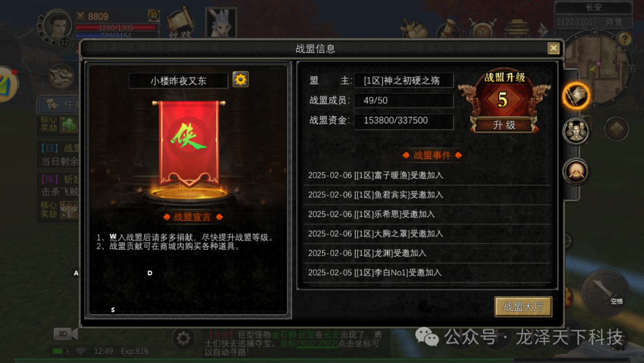The image size is (644, 363).
Task: Click the player avatar portrait
Action: click(x=57, y=27)
